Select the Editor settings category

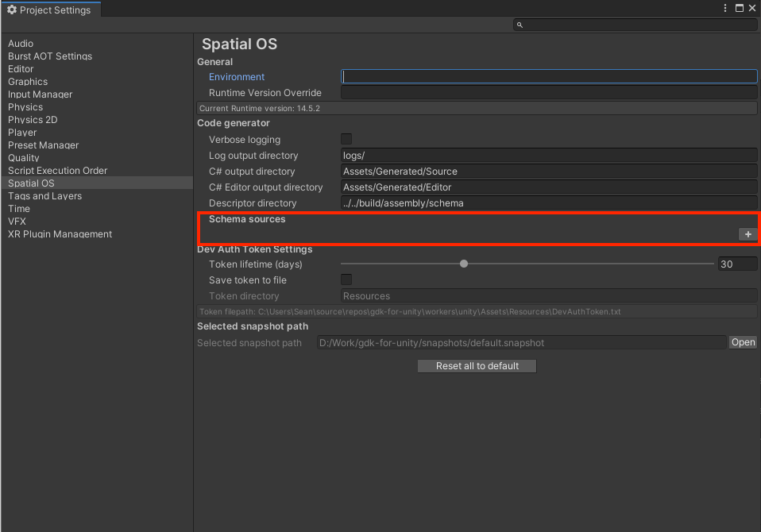pyautogui.click(x=21, y=69)
